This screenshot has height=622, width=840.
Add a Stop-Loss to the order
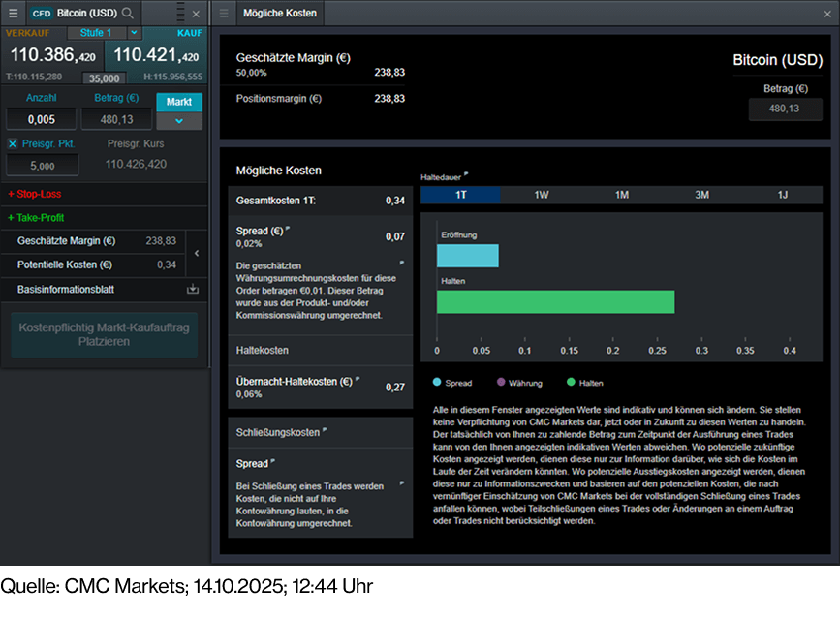[x=35, y=195]
